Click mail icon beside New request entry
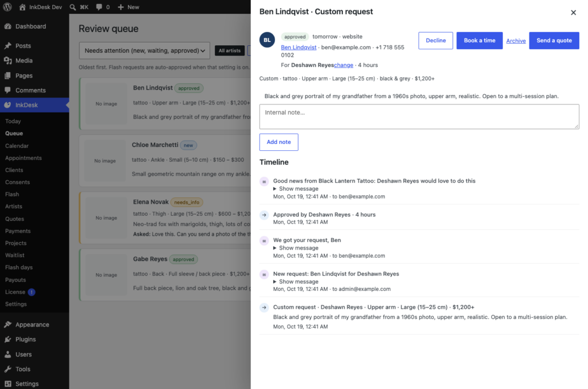Screen dimensions: 588x389 [264, 275]
